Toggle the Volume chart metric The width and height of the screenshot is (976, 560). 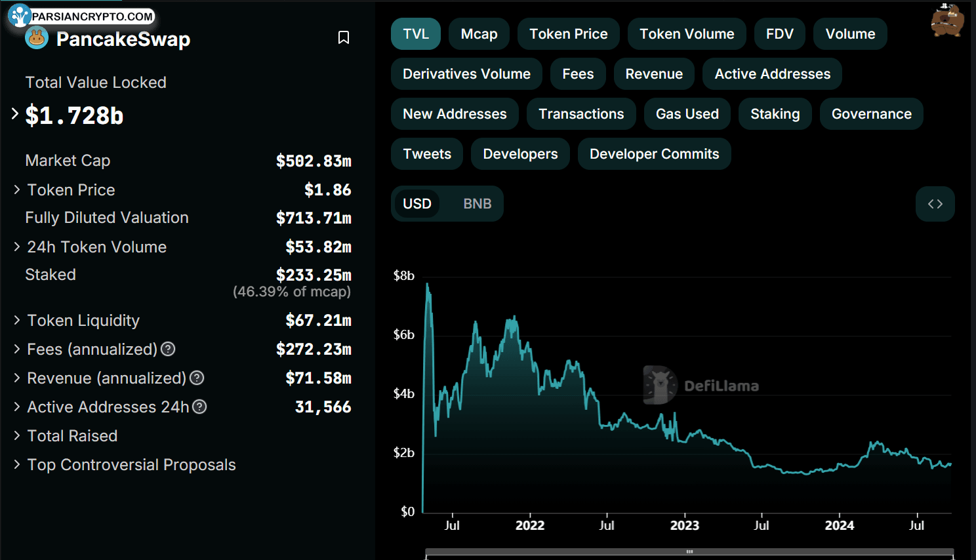click(850, 34)
